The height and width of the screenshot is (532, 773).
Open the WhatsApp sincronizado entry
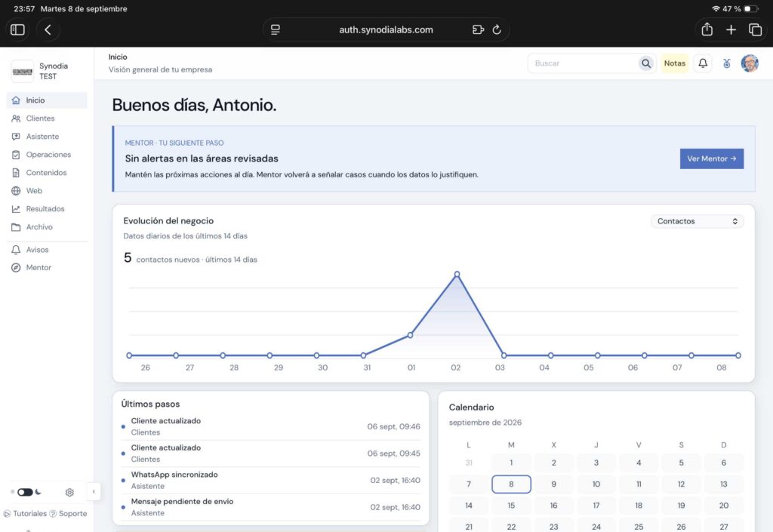(x=271, y=480)
